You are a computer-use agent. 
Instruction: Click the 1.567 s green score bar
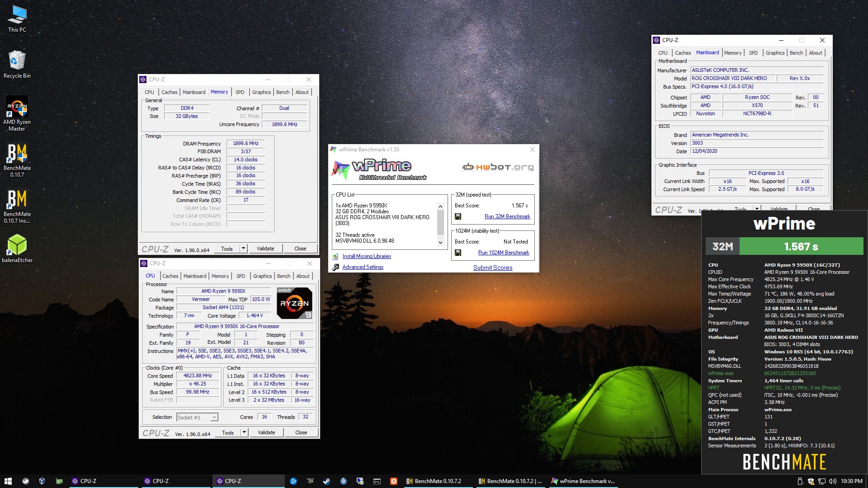[801, 247]
